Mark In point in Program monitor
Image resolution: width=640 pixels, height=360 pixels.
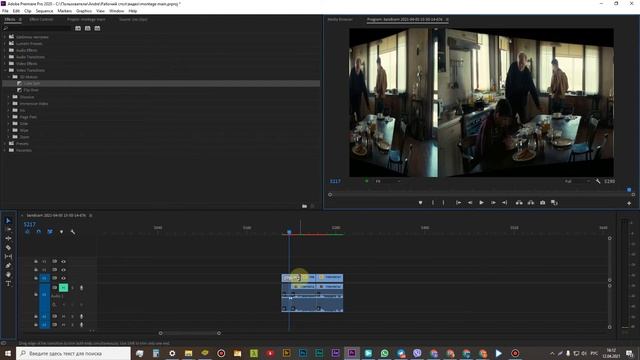[433, 203]
